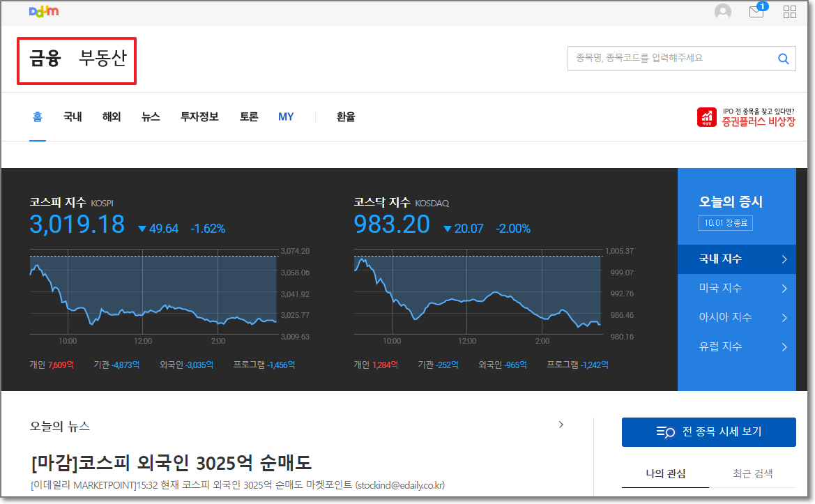The image size is (815, 504).
Task: Open the MY menu tab
Action: (286, 117)
